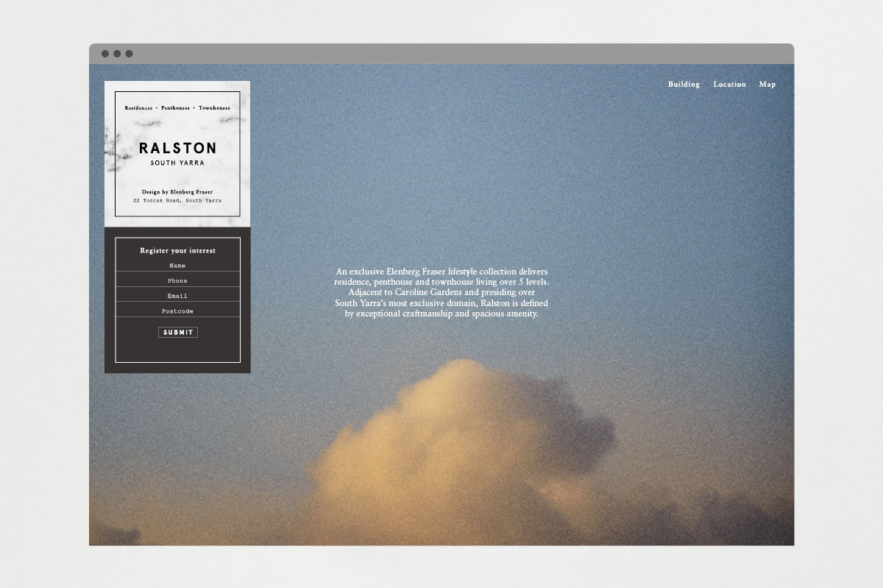Click the Design by Elenberg Fraser text

tap(177, 192)
